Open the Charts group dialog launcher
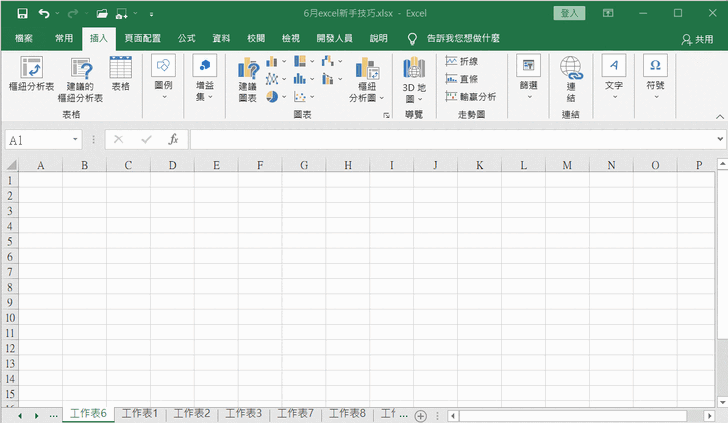This screenshot has height=423, width=728. (x=386, y=116)
